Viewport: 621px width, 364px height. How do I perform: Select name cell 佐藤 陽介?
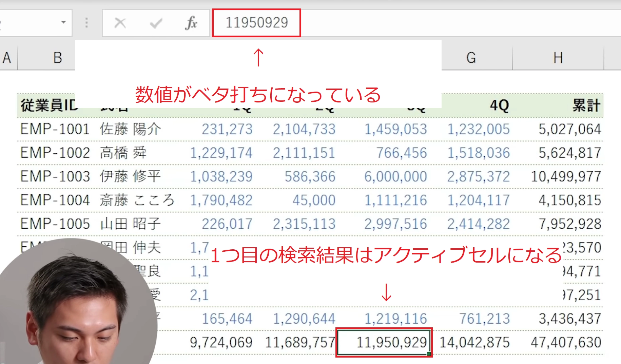coord(130,129)
